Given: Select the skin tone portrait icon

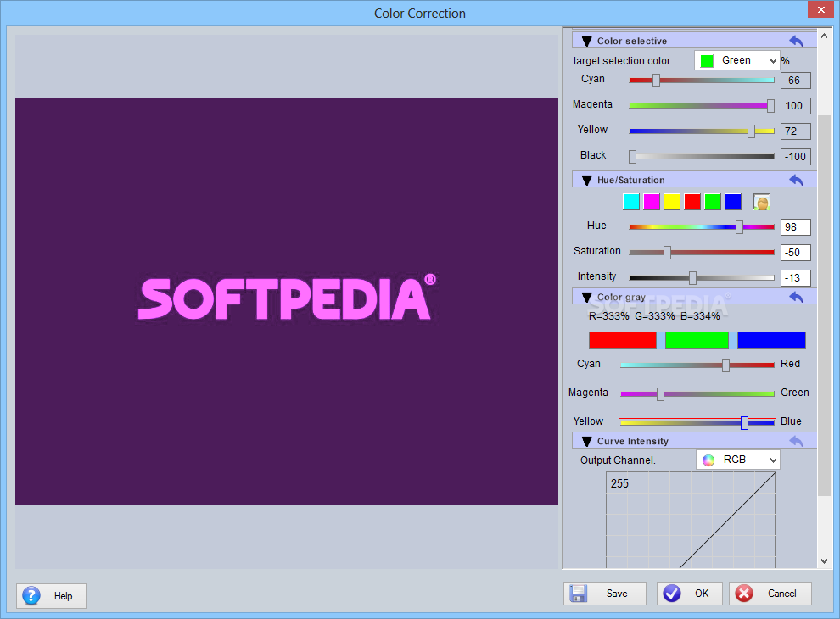Looking at the screenshot, I should [761, 202].
